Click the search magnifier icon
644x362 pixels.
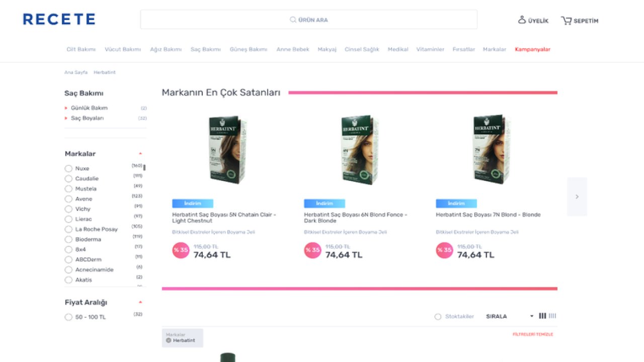pos(293,20)
